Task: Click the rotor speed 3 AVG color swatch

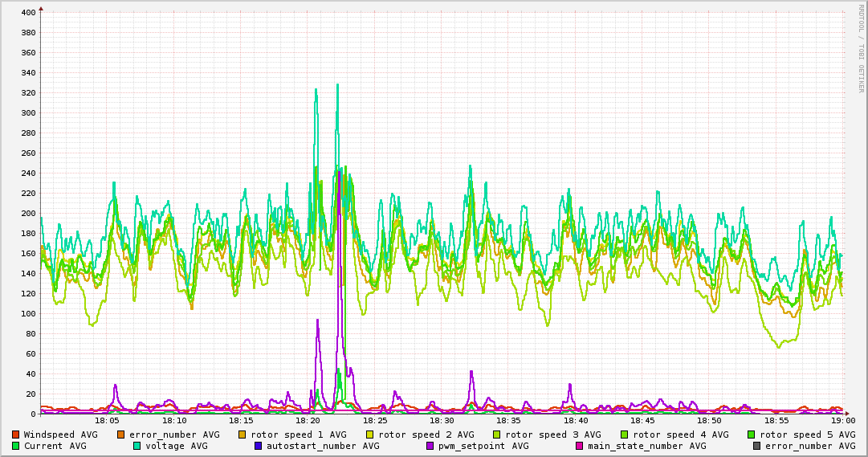Action: pos(496,435)
